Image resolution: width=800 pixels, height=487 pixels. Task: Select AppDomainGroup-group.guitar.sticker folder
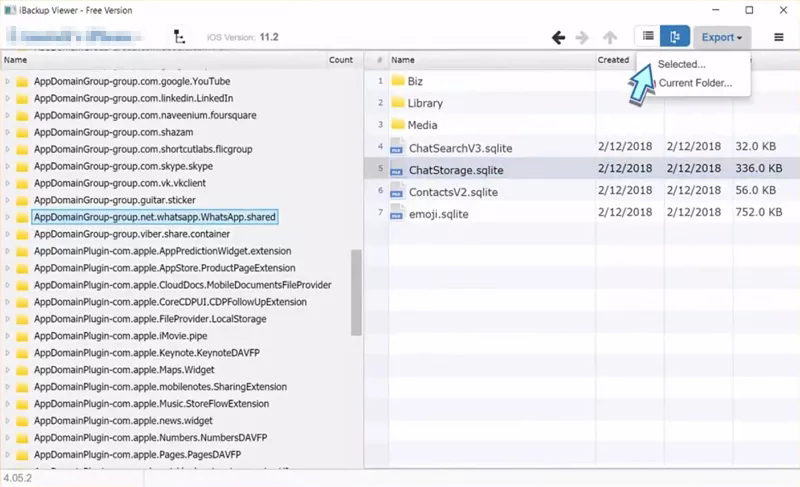coord(115,200)
